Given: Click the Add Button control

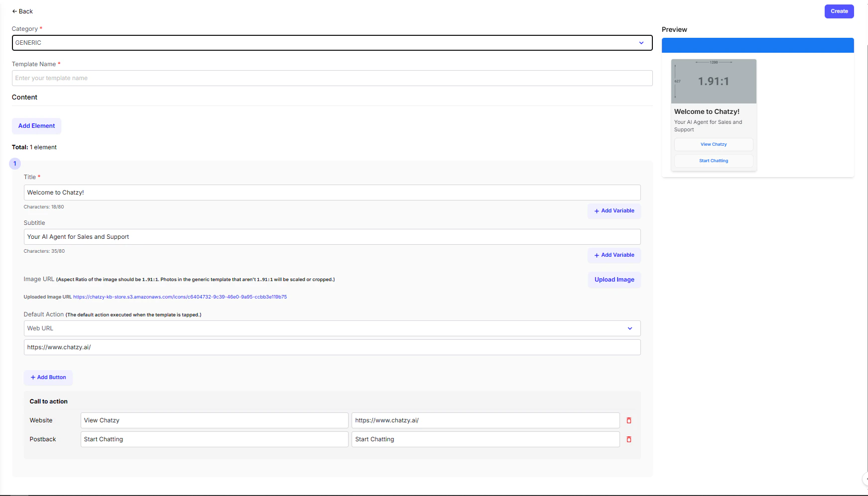Looking at the screenshot, I should tap(48, 378).
